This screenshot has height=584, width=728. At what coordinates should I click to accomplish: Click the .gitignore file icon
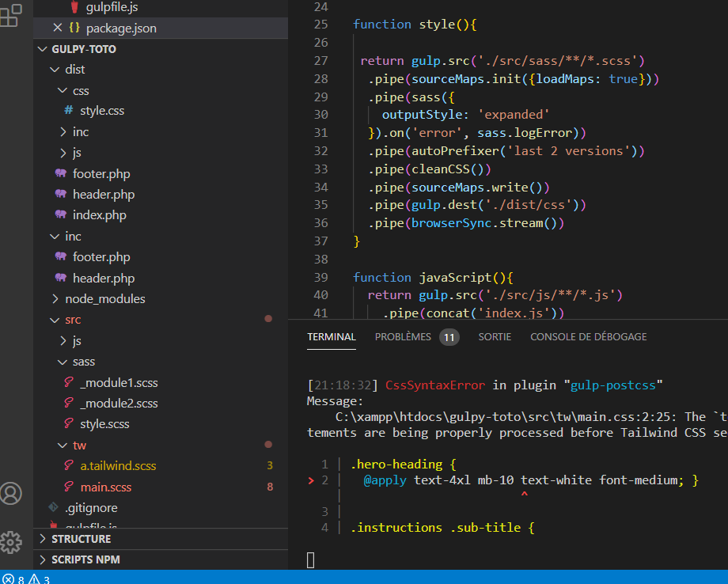click(53, 508)
